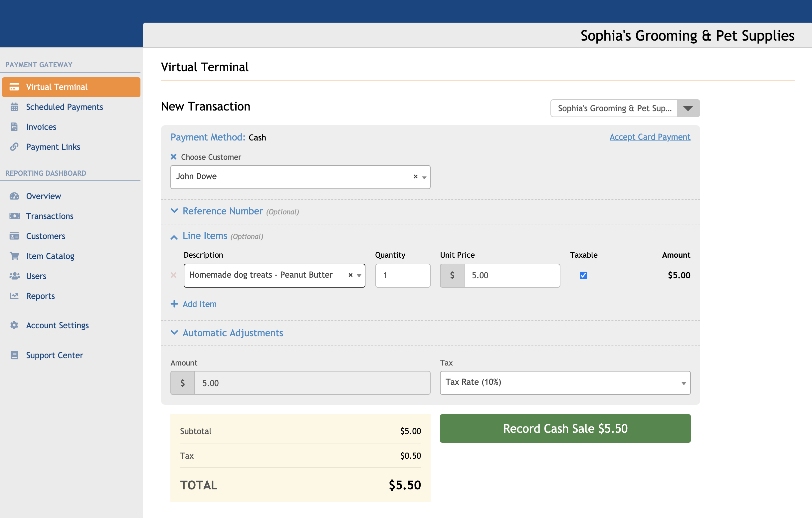Click Record Cash Sale $5.50 button
The width and height of the screenshot is (812, 518).
tap(565, 428)
